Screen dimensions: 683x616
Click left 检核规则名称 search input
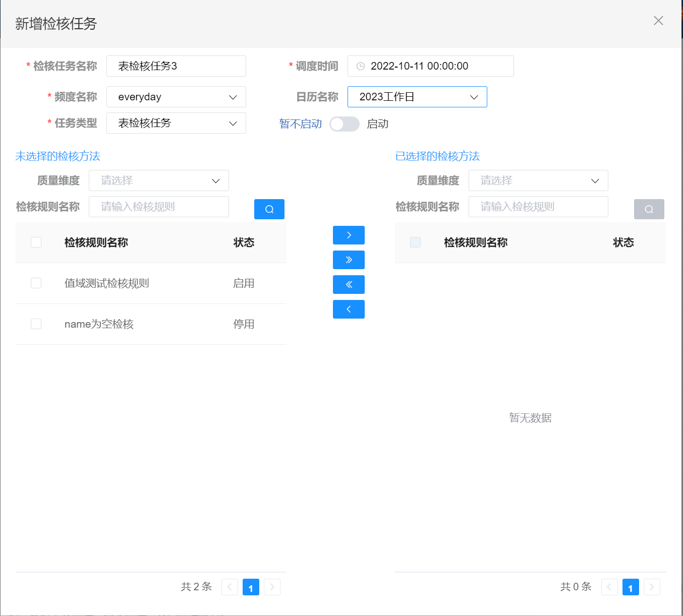[159, 207]
